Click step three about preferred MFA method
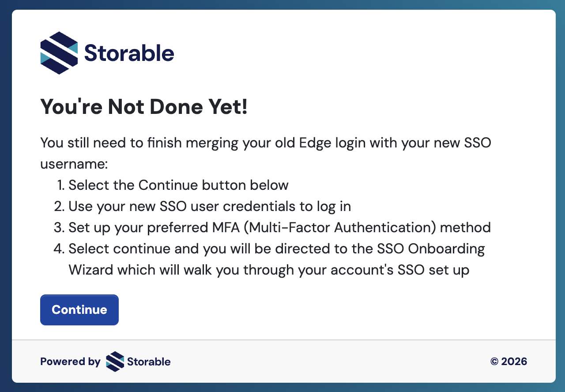Image resolution: width=565 pixels, height=392 pixels. click(x=279, y=228)
